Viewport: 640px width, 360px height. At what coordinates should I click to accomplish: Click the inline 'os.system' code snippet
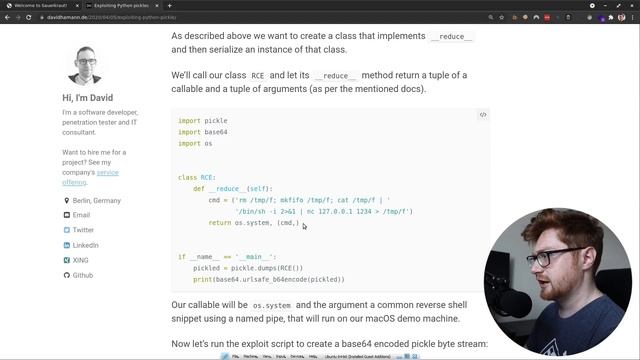(272, 305)
